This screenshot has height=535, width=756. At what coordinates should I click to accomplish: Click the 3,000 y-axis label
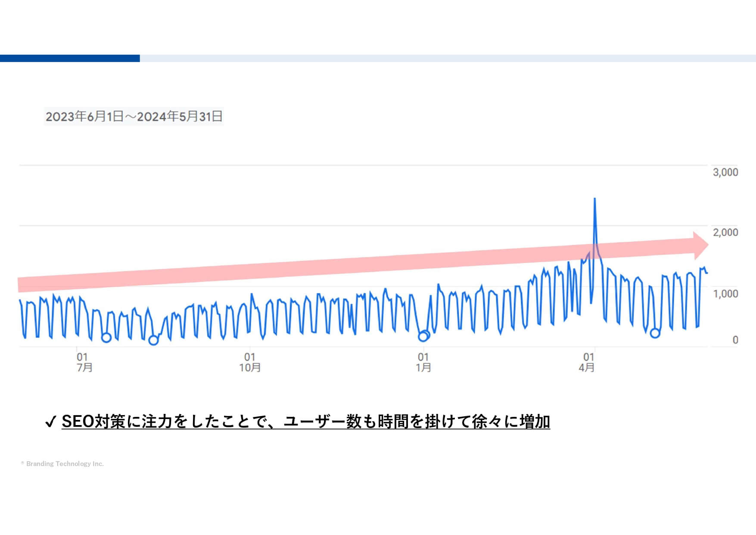725,172
